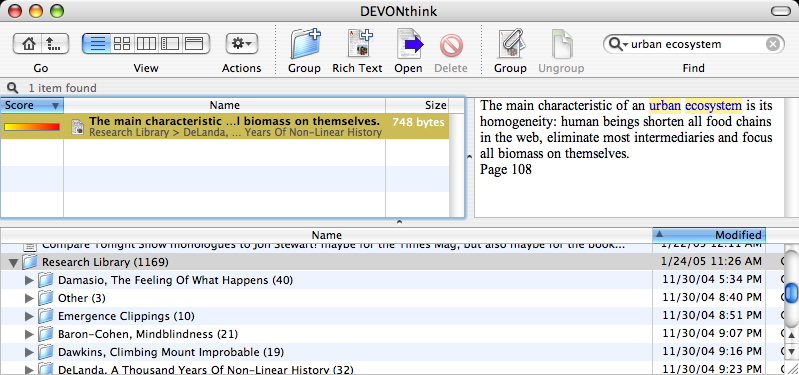This screenshot has width=799, height=375.
Task: Click Page 108 text in preview
Action: pyautogui.click(x=505, y=170)
